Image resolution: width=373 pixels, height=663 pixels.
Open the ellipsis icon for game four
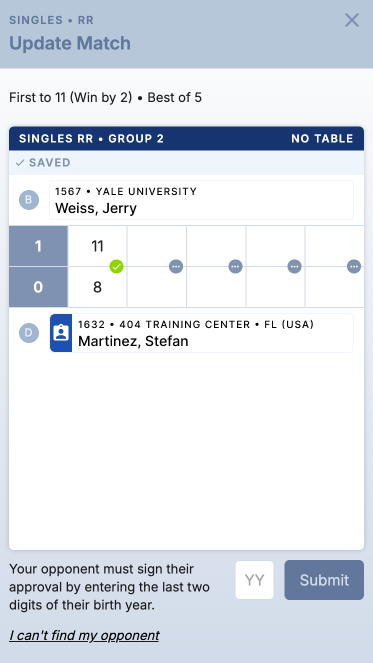294,266
